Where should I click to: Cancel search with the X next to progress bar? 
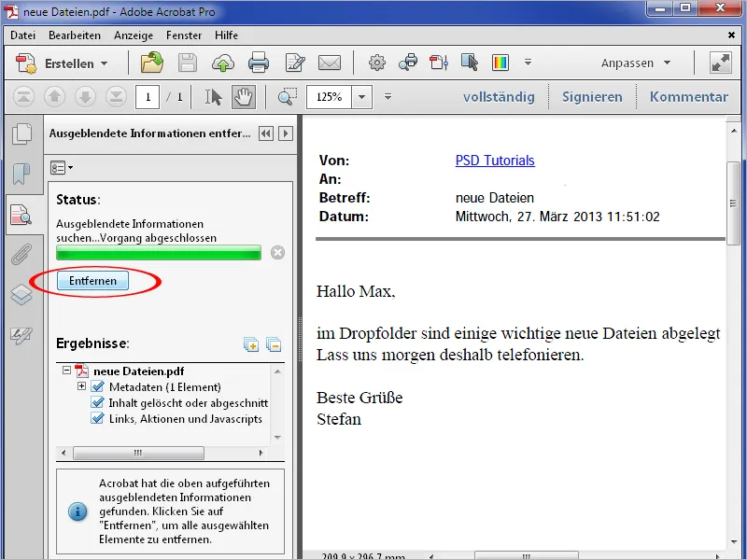point(277,252)
